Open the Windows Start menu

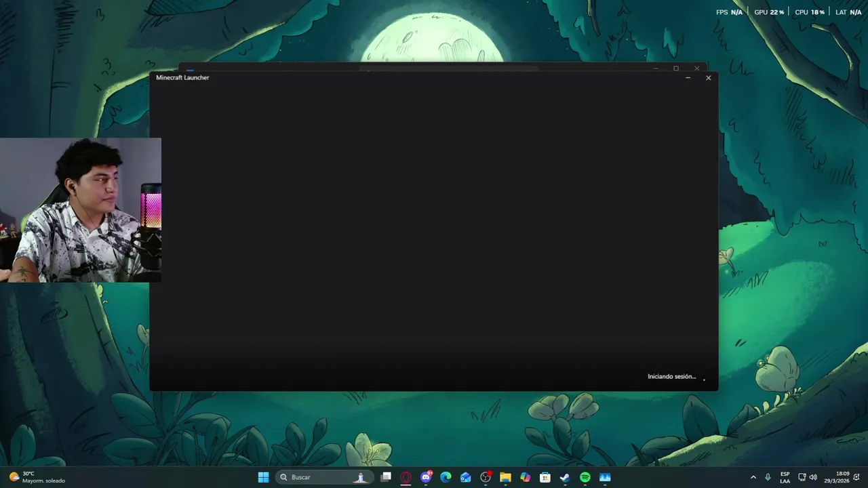263,477
